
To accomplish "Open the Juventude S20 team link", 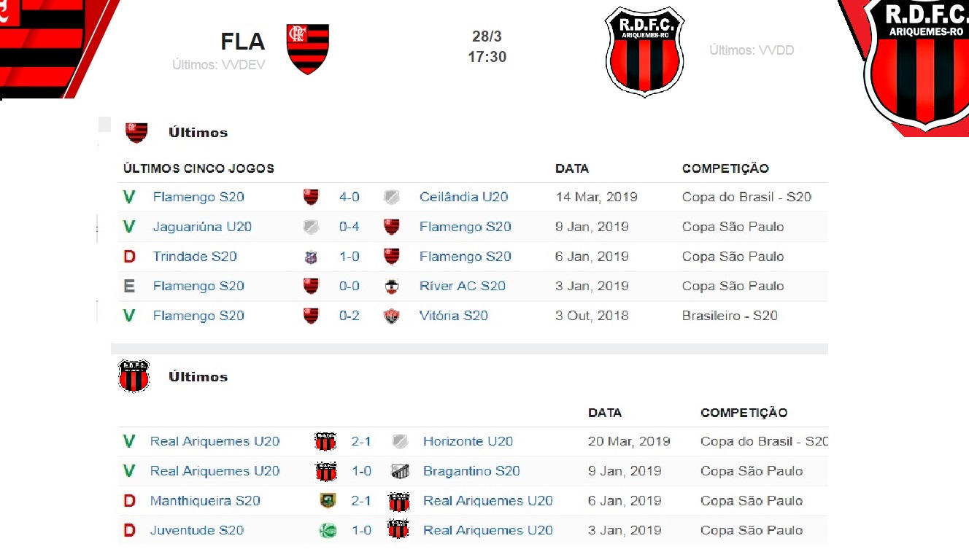I will [197, 530].
